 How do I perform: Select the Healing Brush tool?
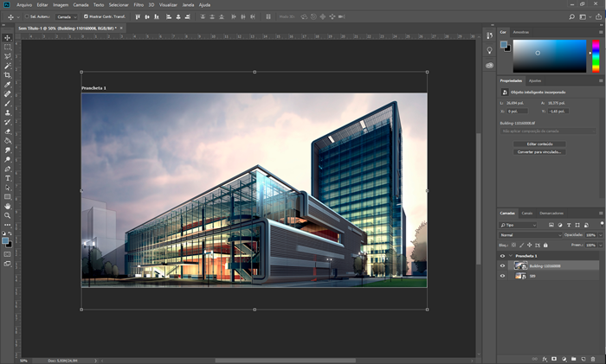(7, 93)
